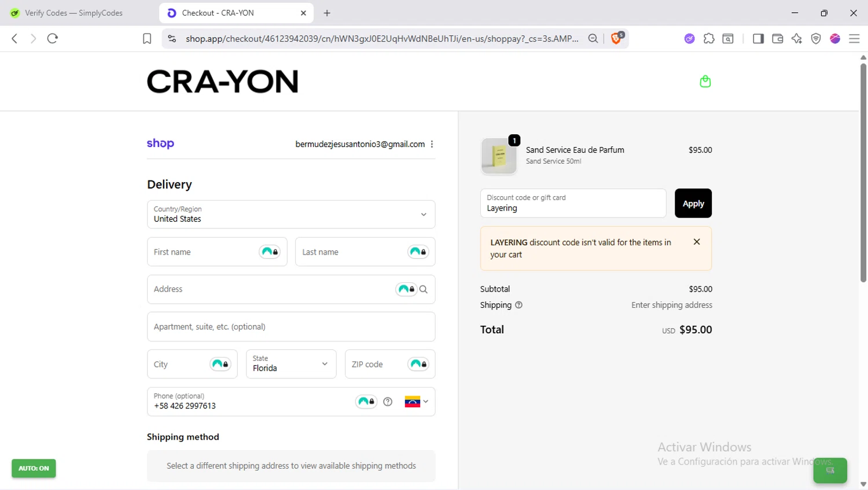Click the Shipping info question mark
868x490 pixels.
click(518, 305)
